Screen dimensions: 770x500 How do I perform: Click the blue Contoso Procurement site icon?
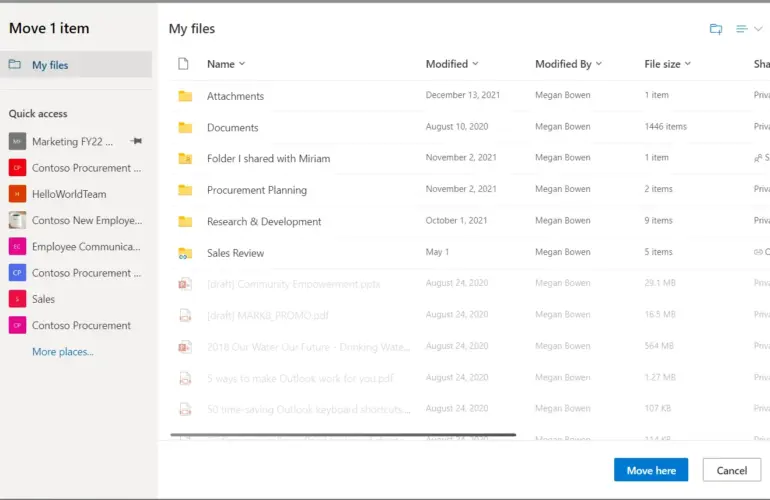pos(17,273)
